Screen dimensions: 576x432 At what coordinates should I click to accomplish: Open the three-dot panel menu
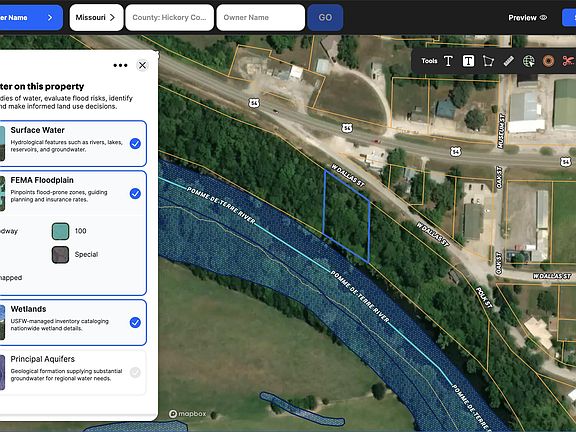click(120, 65)
